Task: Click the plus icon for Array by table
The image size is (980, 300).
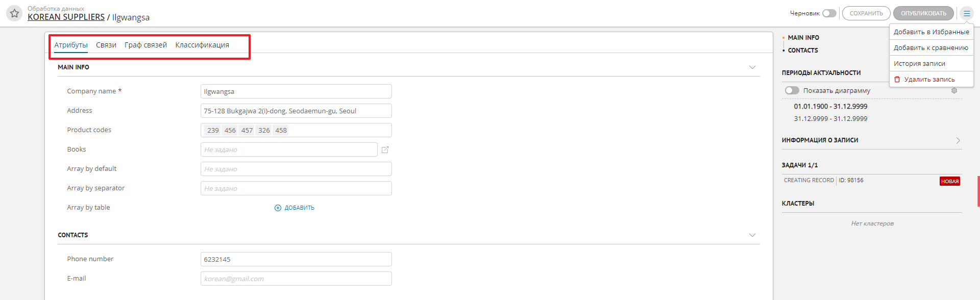Action: (x=278, y=208)
